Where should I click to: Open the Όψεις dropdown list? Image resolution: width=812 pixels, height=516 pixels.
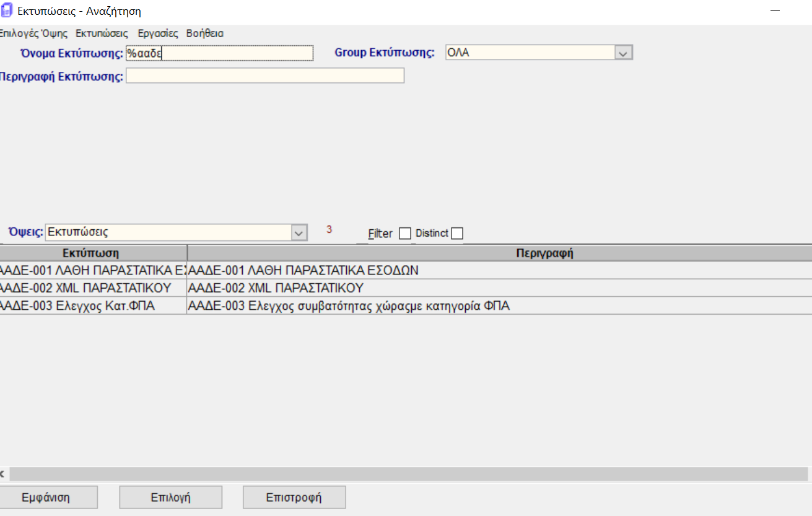pyautogui.click(x=299, y=233)
